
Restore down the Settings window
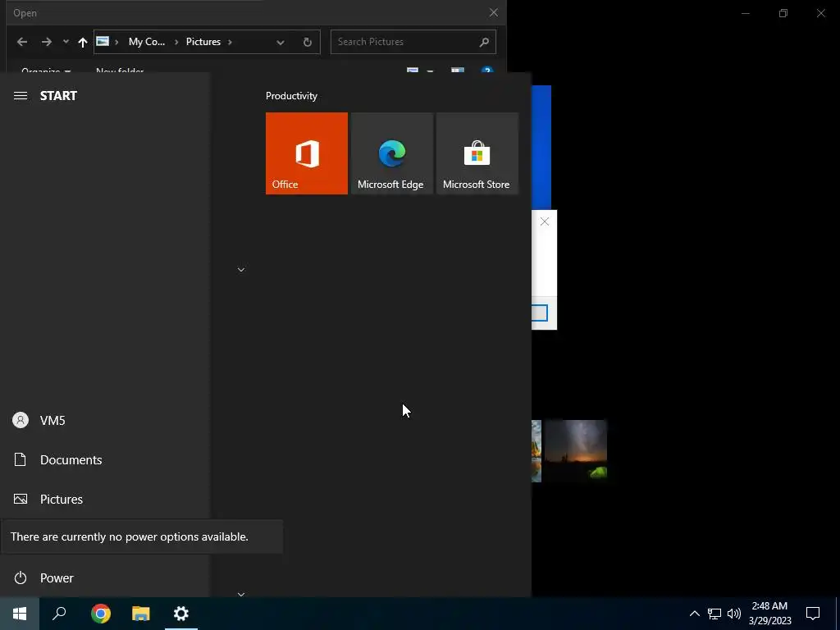coord(783,13)
